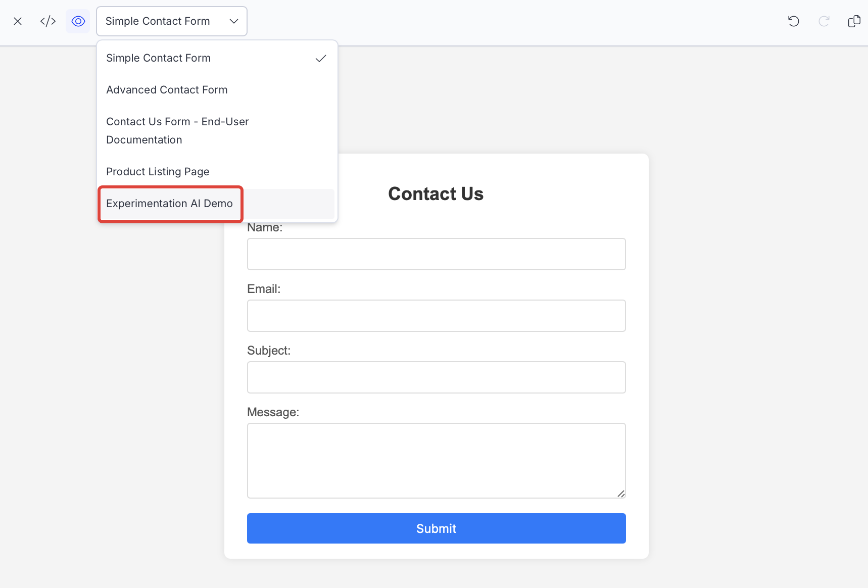
Task: Focus the Name input field
Action: point(436,254)
